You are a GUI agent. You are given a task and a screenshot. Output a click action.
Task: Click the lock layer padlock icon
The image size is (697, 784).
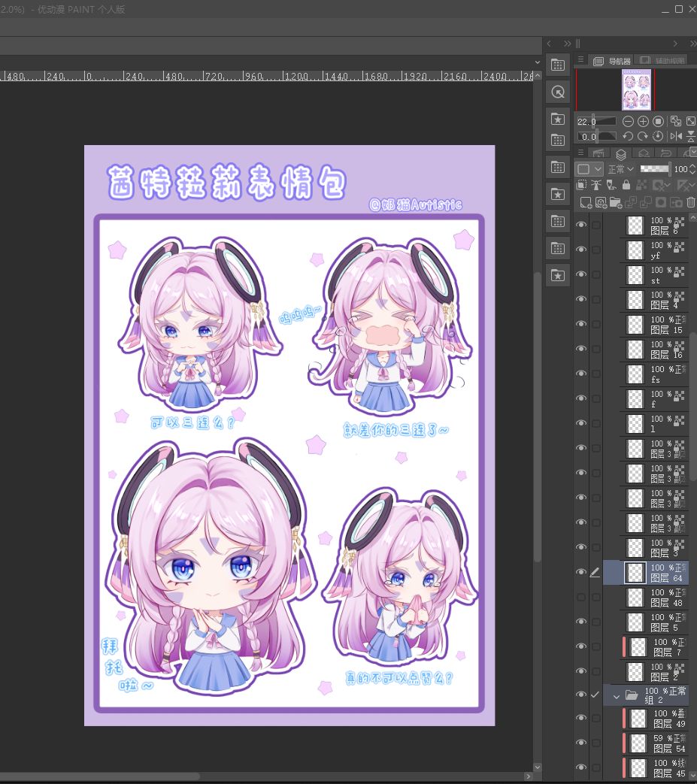[626, 186]
